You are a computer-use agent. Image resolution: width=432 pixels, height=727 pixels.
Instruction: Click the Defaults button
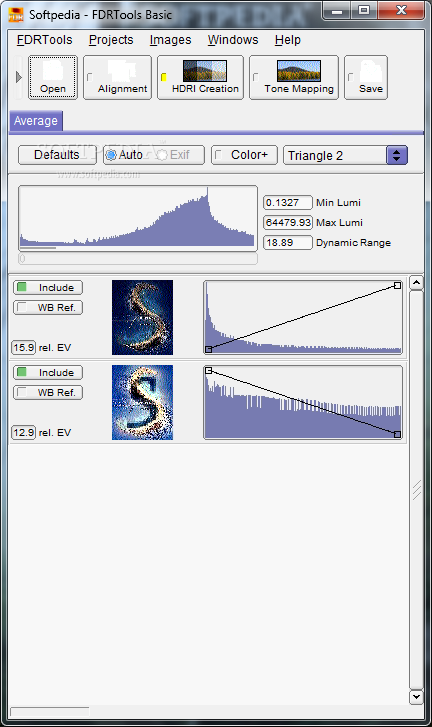[57, 155]
